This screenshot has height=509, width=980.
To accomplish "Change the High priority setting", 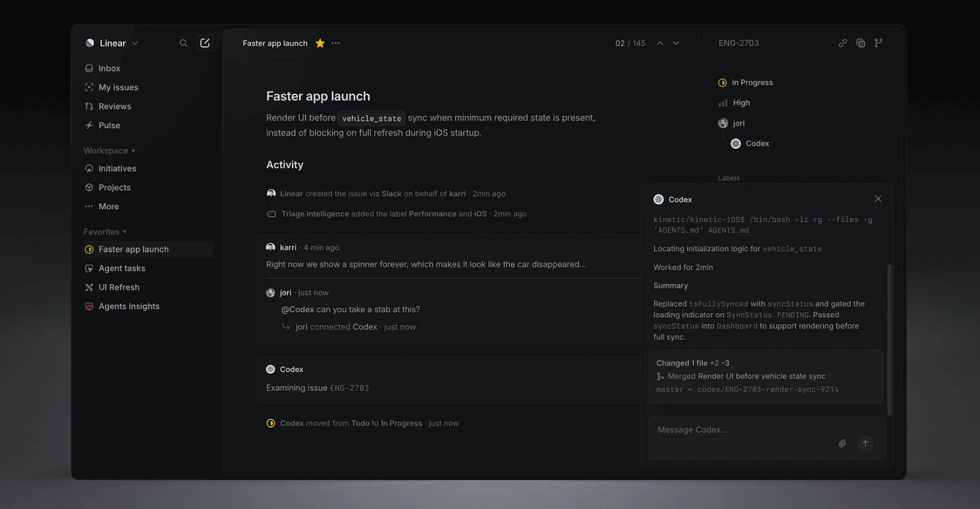I will [734, 102].
